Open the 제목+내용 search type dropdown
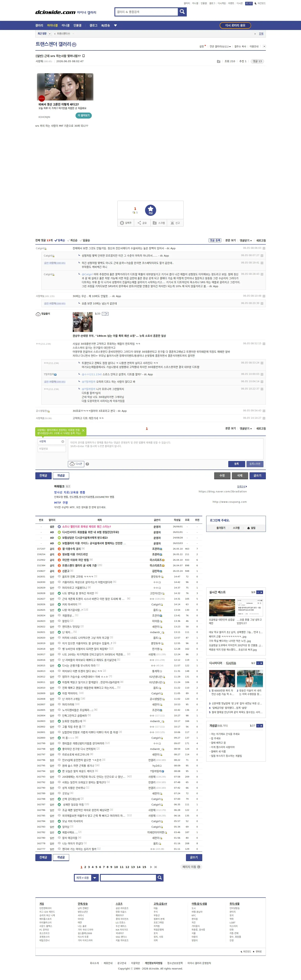Image resolution: width=301 pixels, height=980 pixels. point(86,878)
